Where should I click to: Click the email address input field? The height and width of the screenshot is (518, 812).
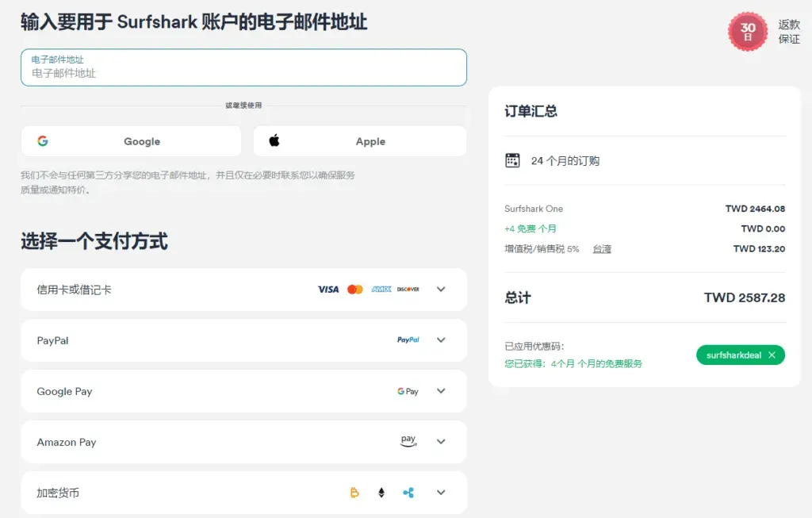pos(243,67)
